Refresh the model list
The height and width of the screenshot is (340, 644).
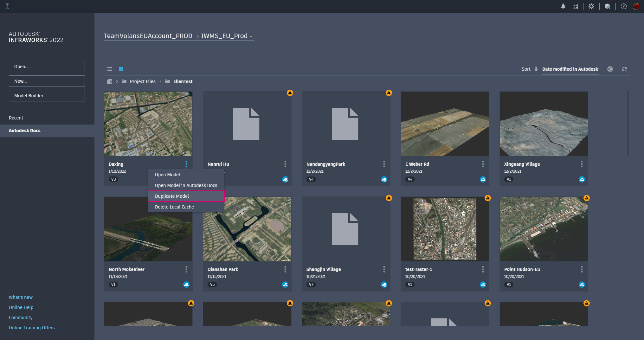tap(624, 69)
